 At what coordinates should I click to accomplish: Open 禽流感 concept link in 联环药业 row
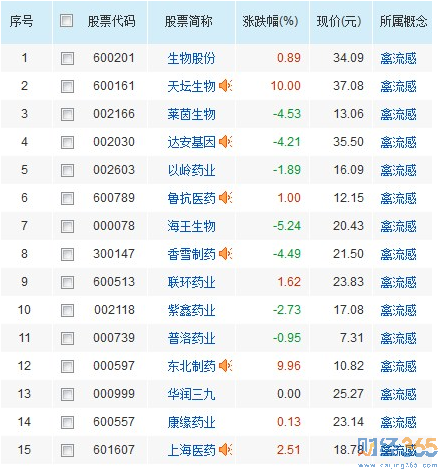399,282
